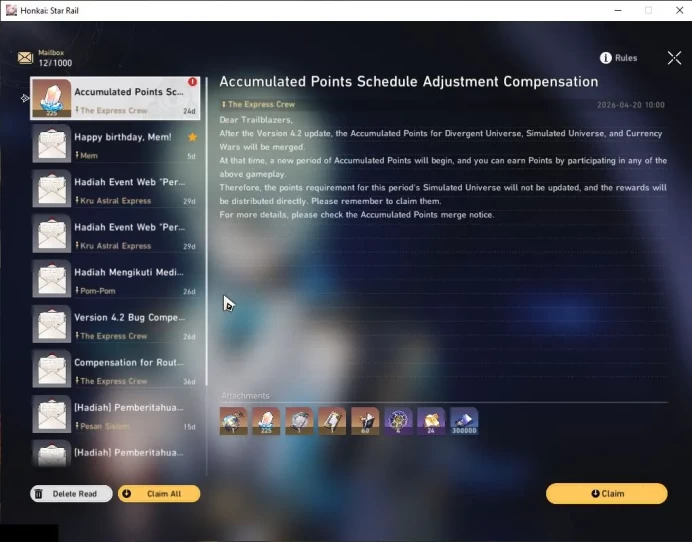Click the '24d' remaining time on first mail
Screen dimensions: 692x542
tap(189, 111)
